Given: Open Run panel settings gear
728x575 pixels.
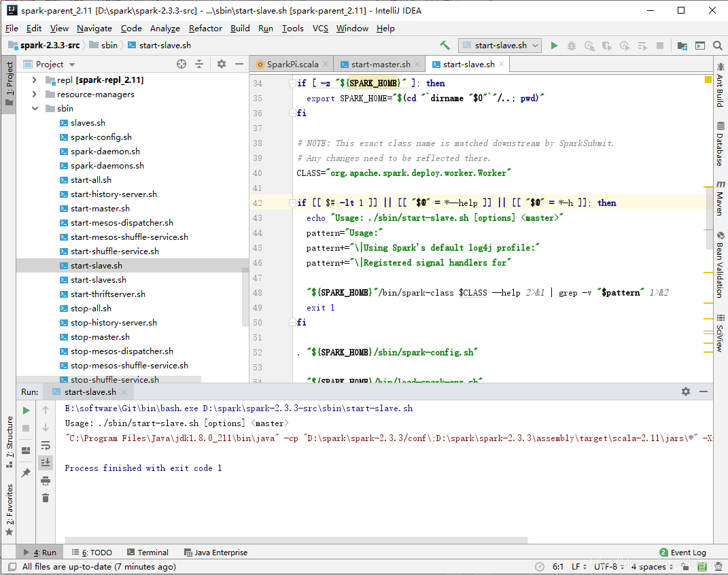Looking at the screenshot, I should coord(686,391).
